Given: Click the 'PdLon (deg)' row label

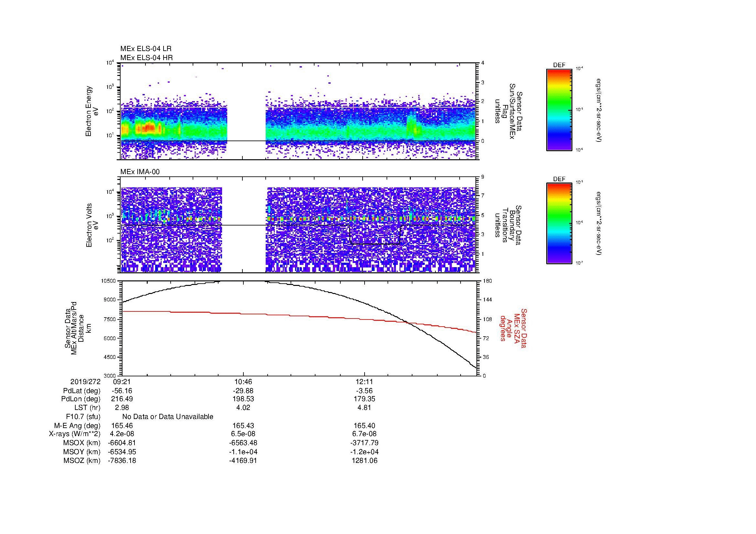Looking at the screenshot, I should point(81,399).
